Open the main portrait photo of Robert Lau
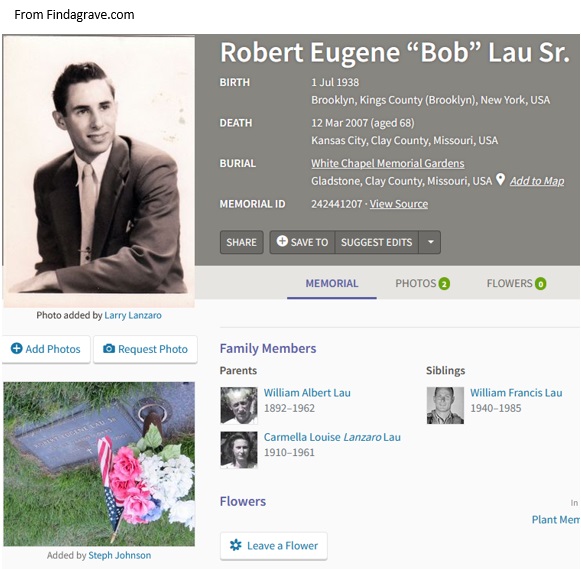 (x=99, y=171)
